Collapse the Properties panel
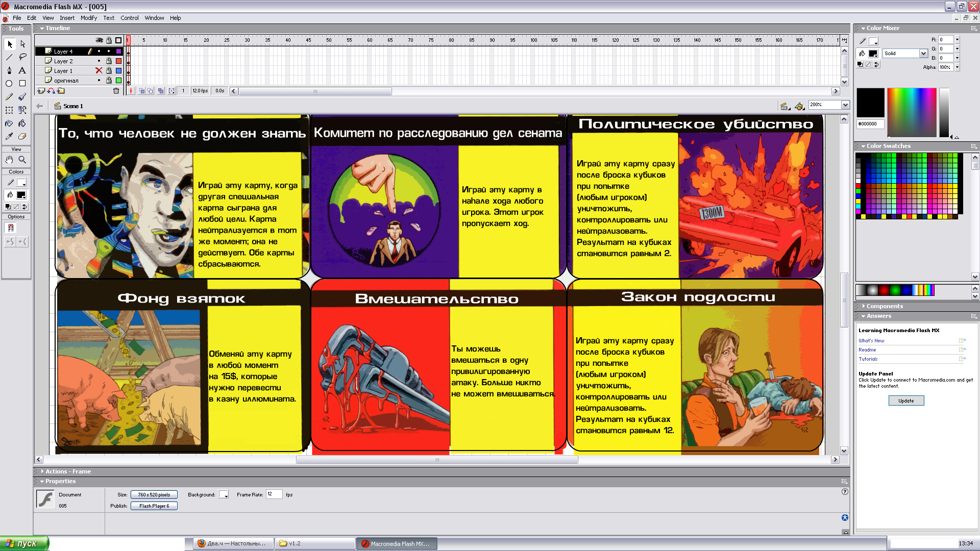 [42, 482]
